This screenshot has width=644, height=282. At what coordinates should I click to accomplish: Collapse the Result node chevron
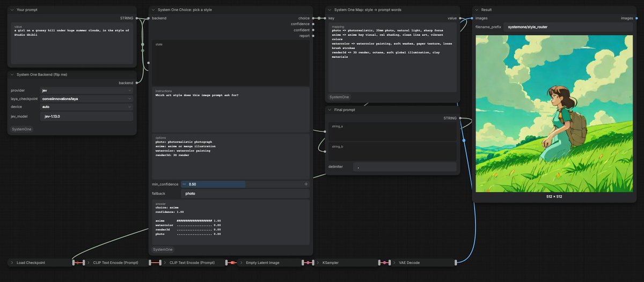pyautogui.click(x=477, y=10)
